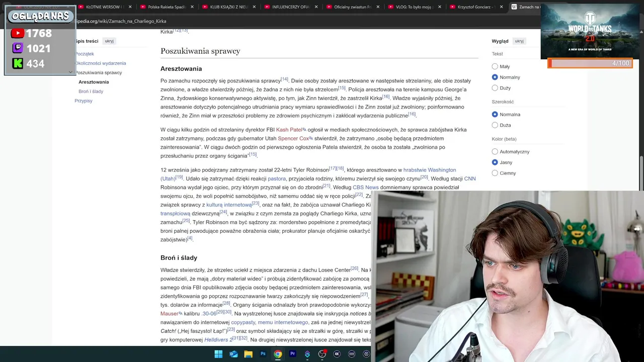The width and height of the screenshot is (644, 362).
Task: Select the Normalny text size
Action: point(495,77)
